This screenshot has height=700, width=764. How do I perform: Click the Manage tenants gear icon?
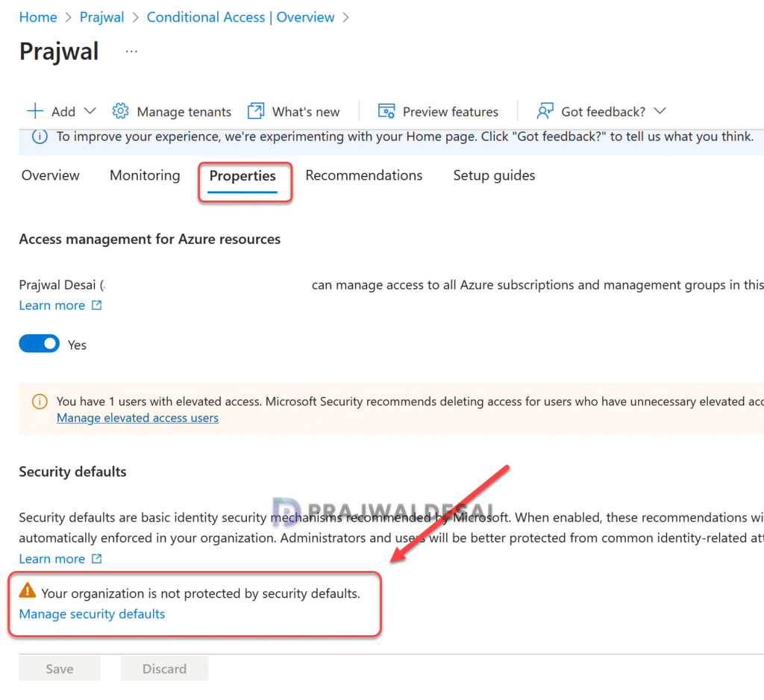[120, 111]
